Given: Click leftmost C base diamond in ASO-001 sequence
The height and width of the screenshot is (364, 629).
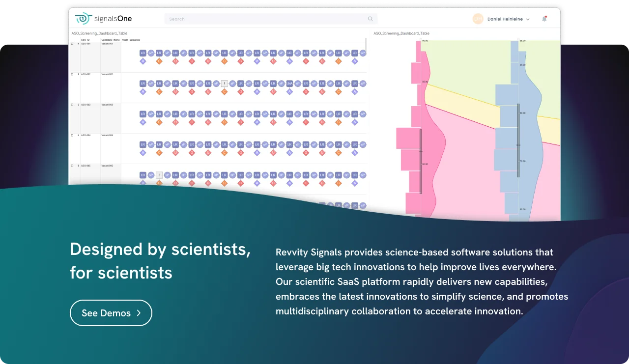Looking at the screenshot, I should (159, 61).
